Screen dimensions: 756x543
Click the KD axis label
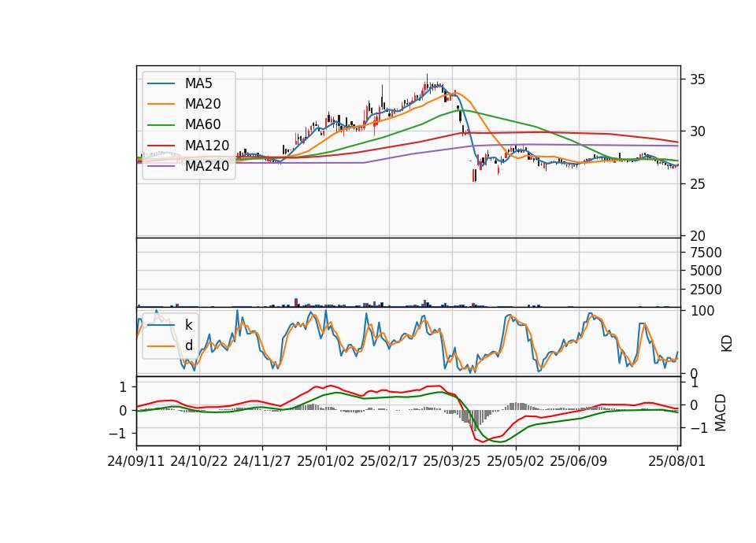(x=727, y=344)
